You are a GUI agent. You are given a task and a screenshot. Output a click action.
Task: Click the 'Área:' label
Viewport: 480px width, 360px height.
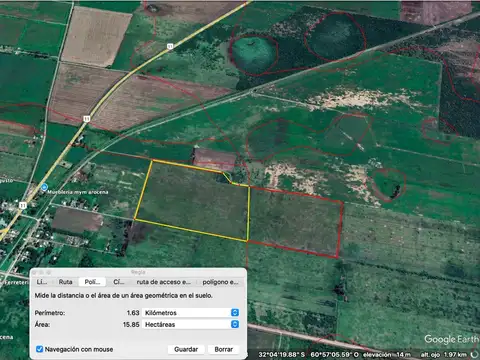coord(42,324)
